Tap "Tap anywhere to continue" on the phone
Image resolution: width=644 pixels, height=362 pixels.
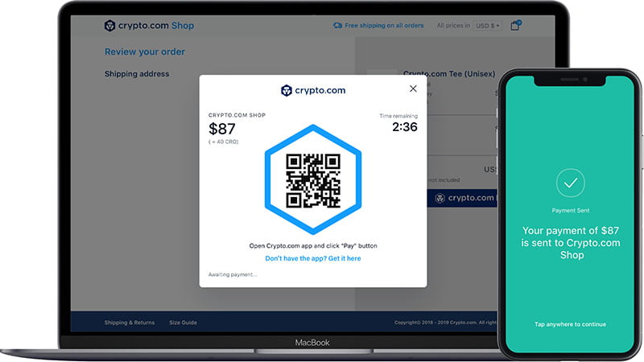tap(570, 324)
